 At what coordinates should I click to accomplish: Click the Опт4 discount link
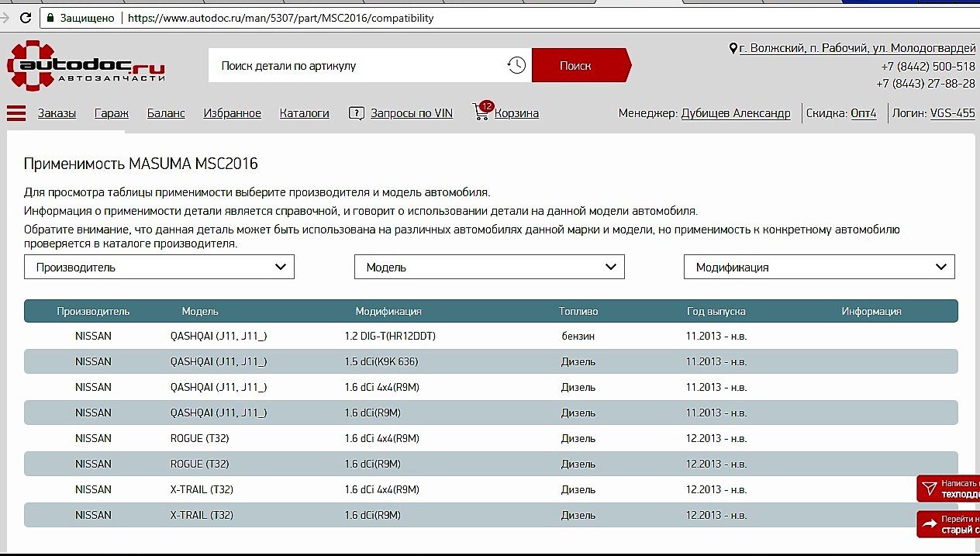[x=864, y=113]
